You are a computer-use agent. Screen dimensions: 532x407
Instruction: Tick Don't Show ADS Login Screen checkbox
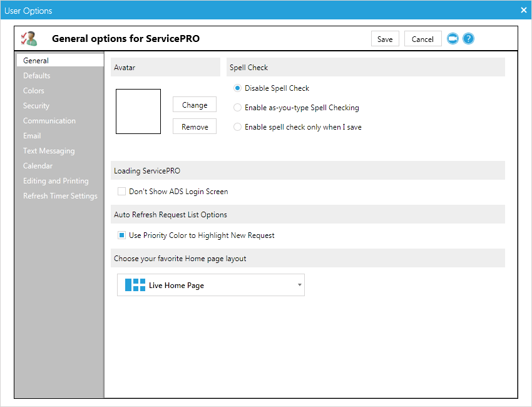coord(121,192)
